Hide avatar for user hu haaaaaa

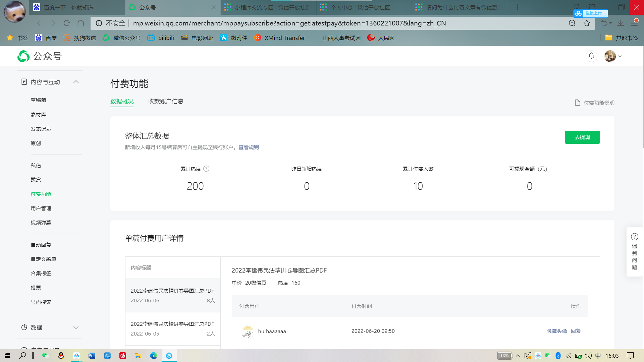pos(556,331)
